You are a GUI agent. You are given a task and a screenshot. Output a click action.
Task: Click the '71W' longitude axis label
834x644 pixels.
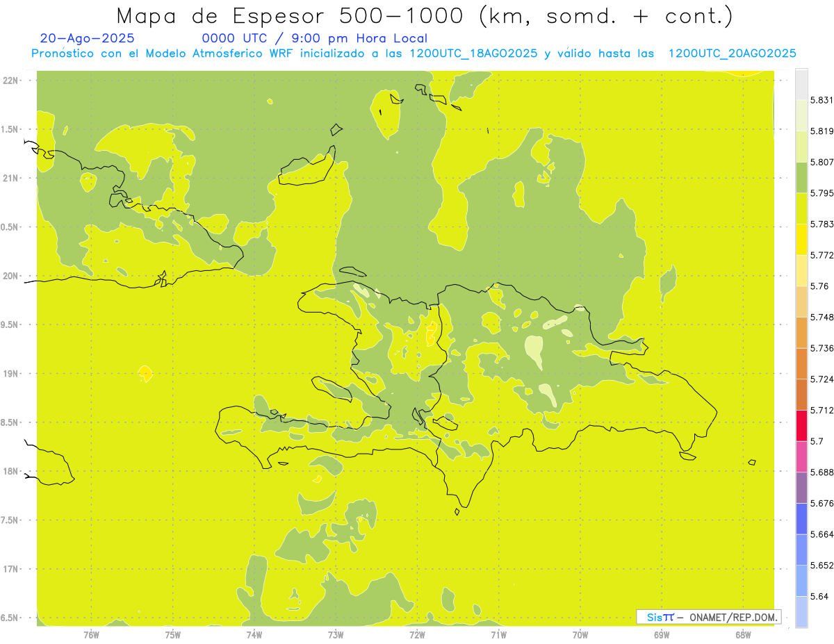498,635
